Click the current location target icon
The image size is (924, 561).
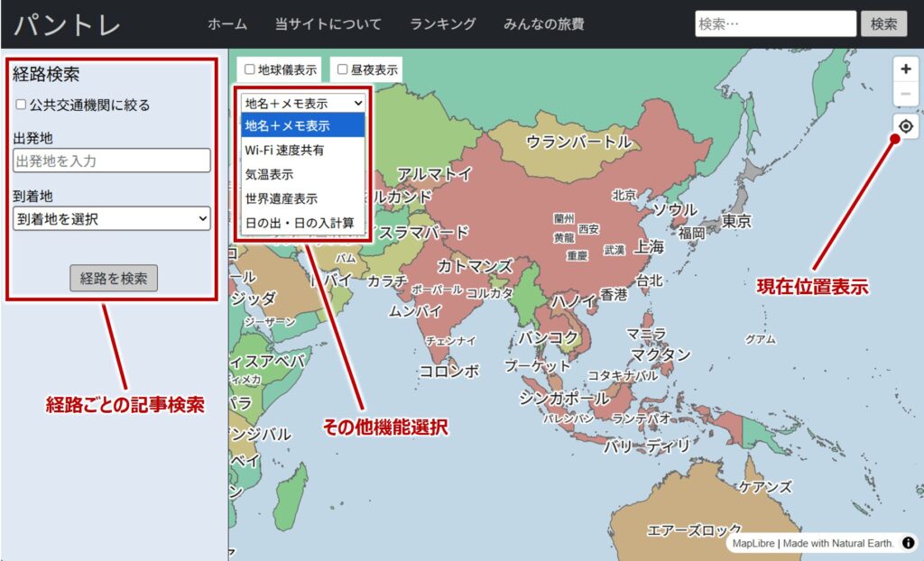coord(906,126)
